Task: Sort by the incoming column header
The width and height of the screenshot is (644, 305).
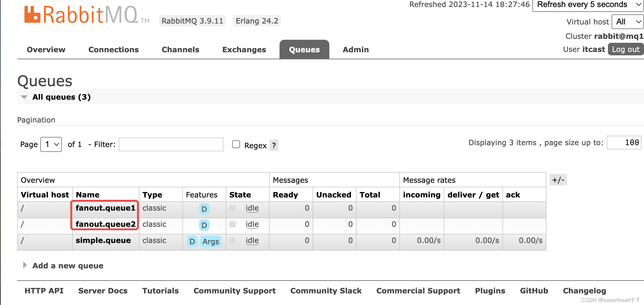Action: pos(422,195)
